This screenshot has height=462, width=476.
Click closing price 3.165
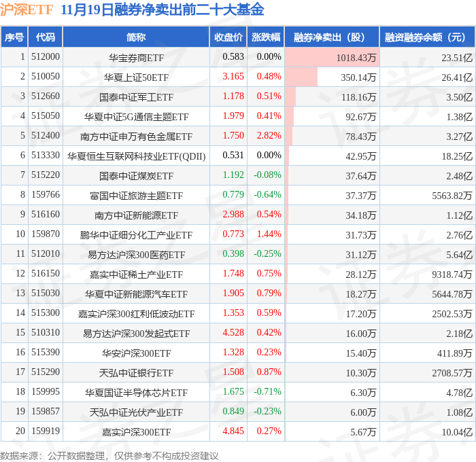[233, 77]
